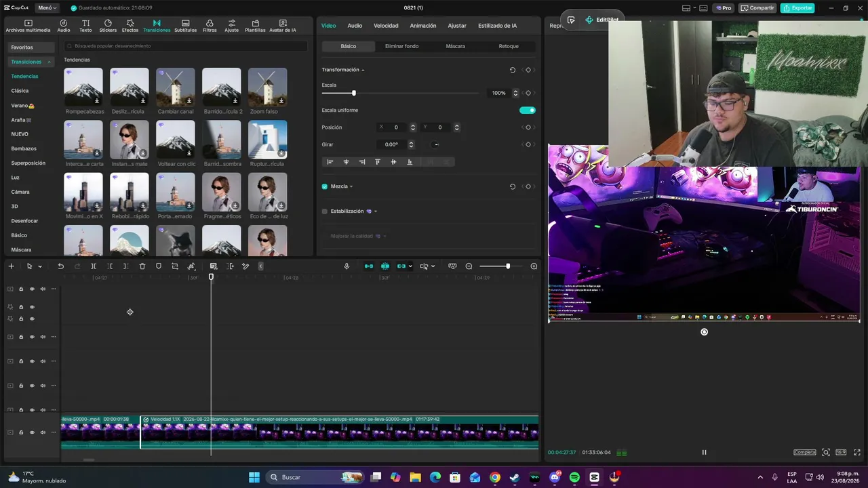Open the Menú dropdown
This screenshot has height=488, width=868.
[47, 8]
